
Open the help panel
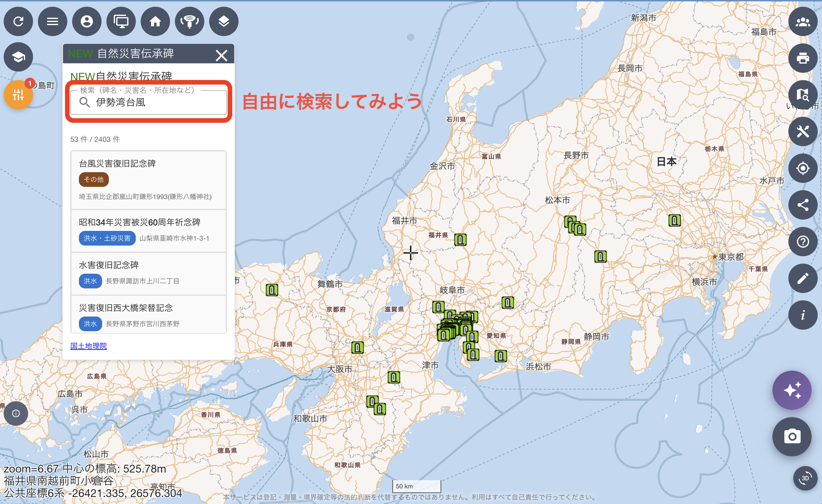[803, 242]
